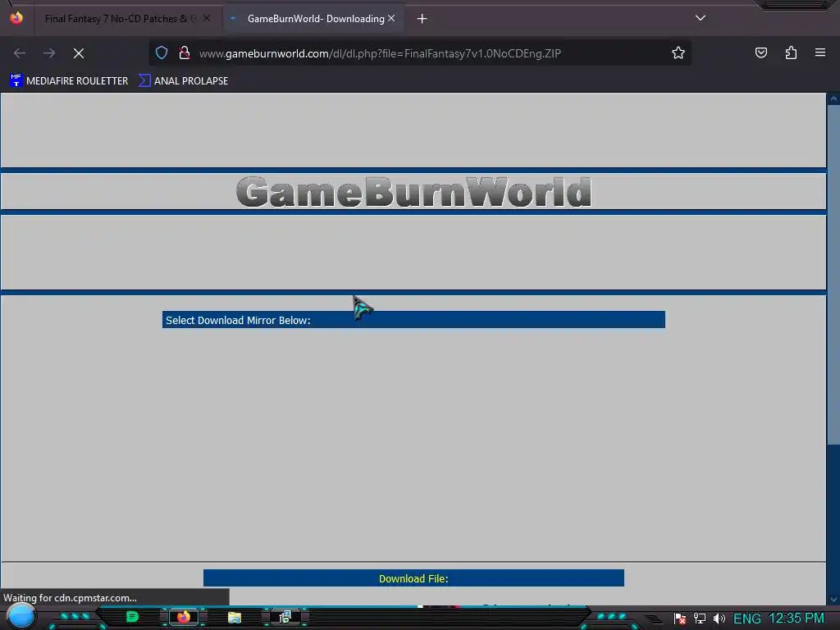Open the computer settings taskbar app
840x630 pixels.
285,617
